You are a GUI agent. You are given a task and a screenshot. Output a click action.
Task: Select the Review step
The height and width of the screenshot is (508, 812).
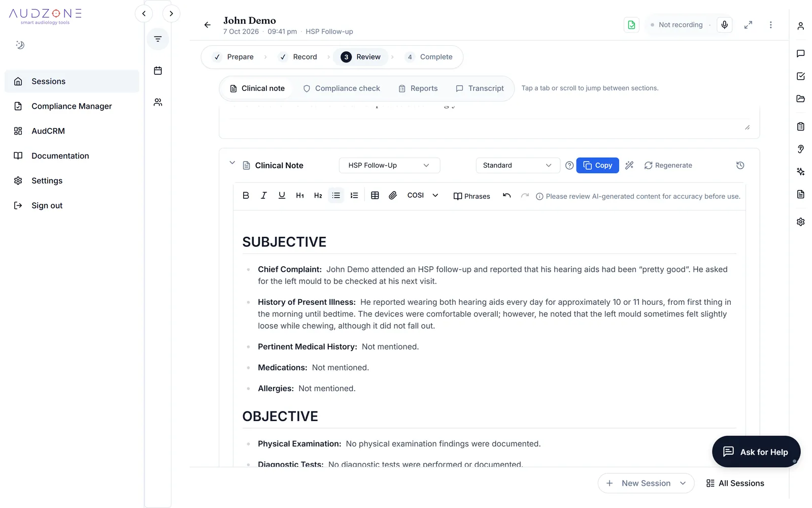pos(361,57)
